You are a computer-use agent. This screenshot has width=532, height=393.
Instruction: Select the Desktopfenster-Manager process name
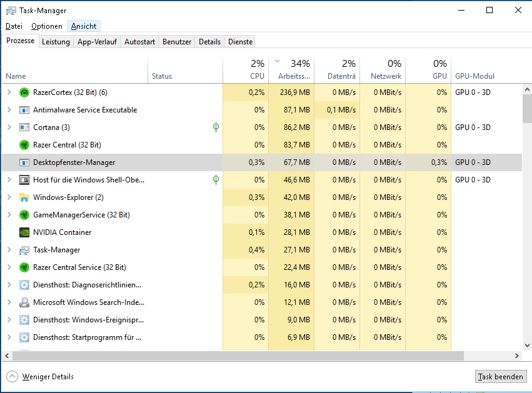[74, 162]
